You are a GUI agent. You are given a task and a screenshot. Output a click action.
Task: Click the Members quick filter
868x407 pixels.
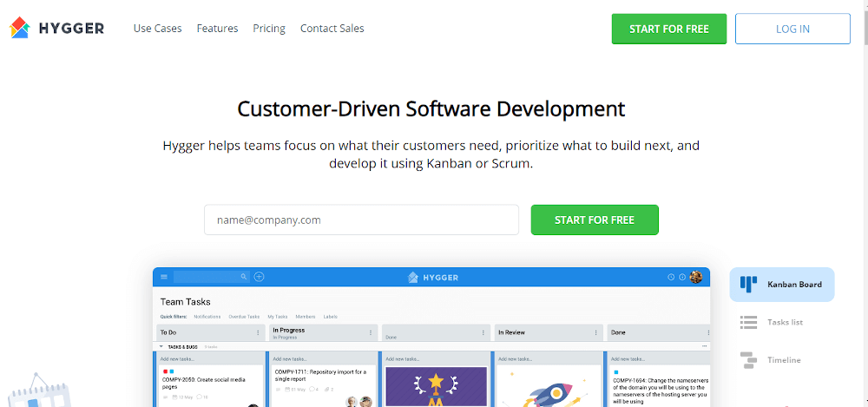point(306,317)
